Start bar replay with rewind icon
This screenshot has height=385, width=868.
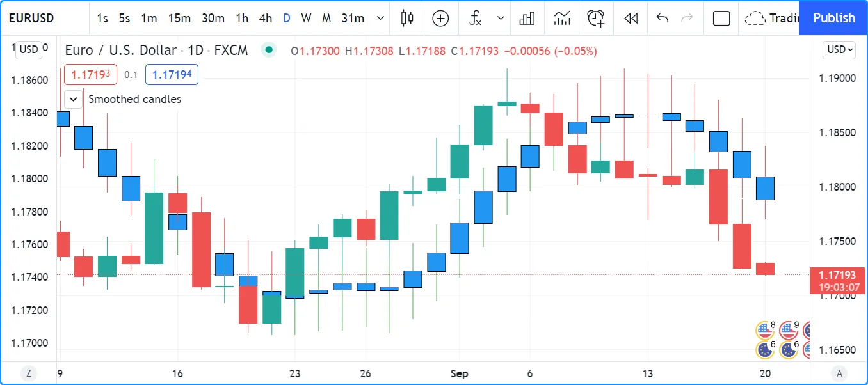(631, 18)
